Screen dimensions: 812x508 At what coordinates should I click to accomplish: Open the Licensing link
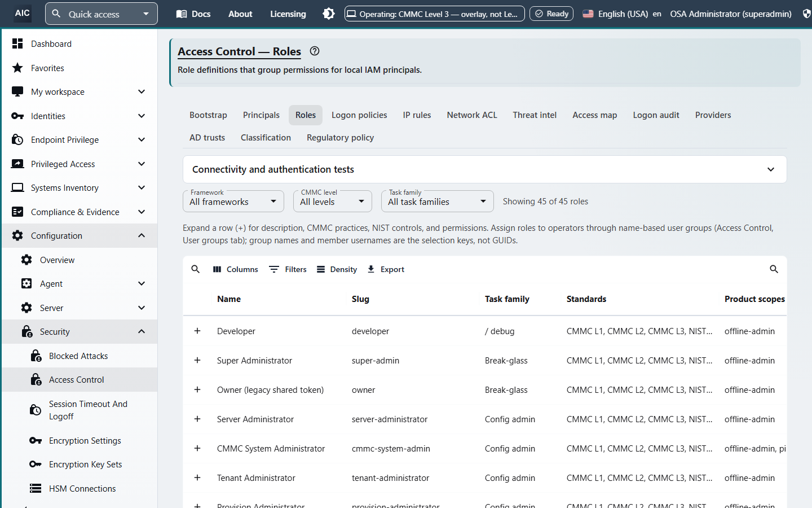(x=288, y=14)
